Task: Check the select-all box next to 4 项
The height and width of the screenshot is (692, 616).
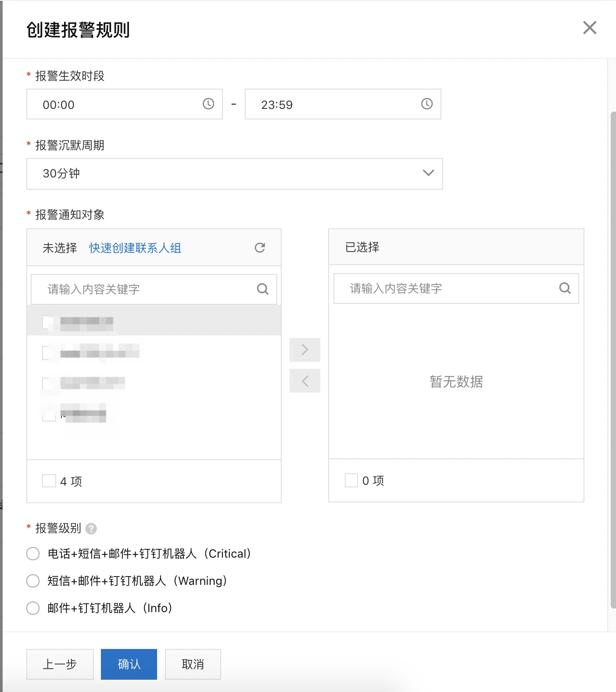Action: coord(49,481)
